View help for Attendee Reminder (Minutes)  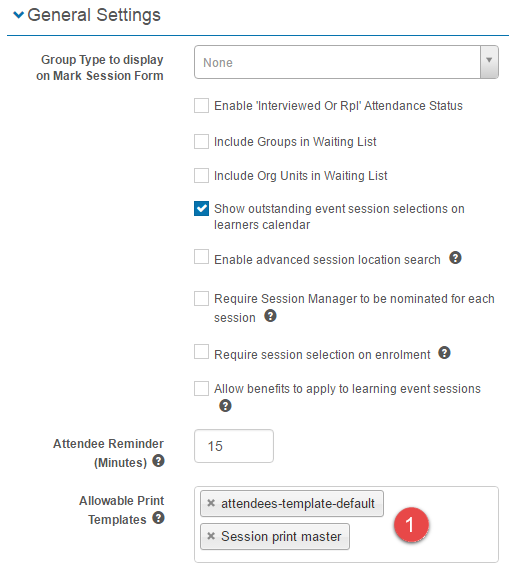[x=158, y=461]
